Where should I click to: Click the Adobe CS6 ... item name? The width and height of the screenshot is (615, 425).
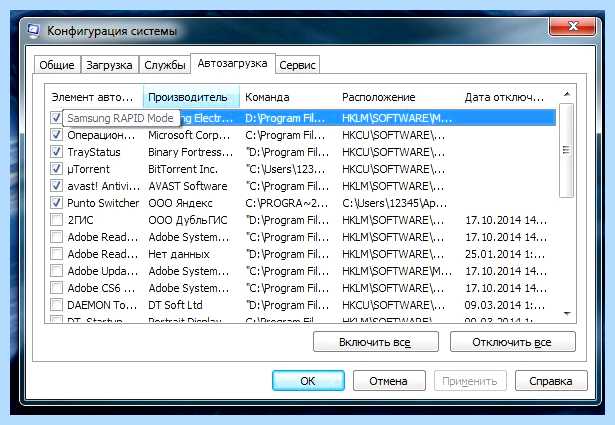pyautogui.click(x=101, y=288)
